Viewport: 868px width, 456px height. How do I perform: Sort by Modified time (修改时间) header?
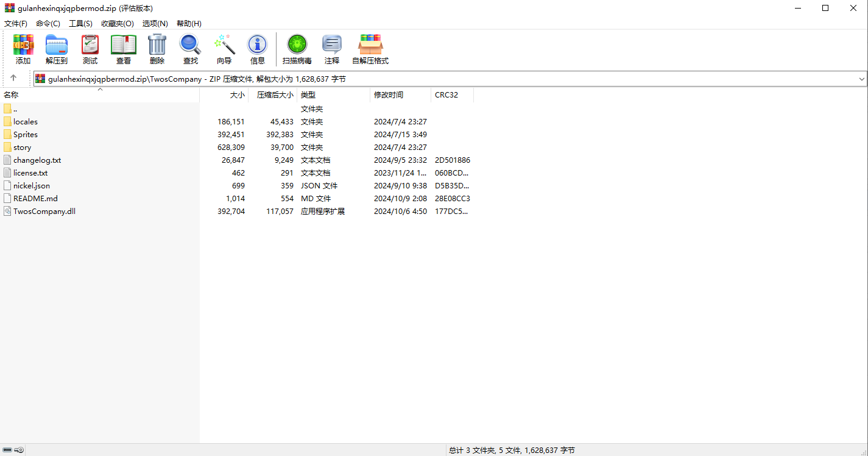[401, 95]
